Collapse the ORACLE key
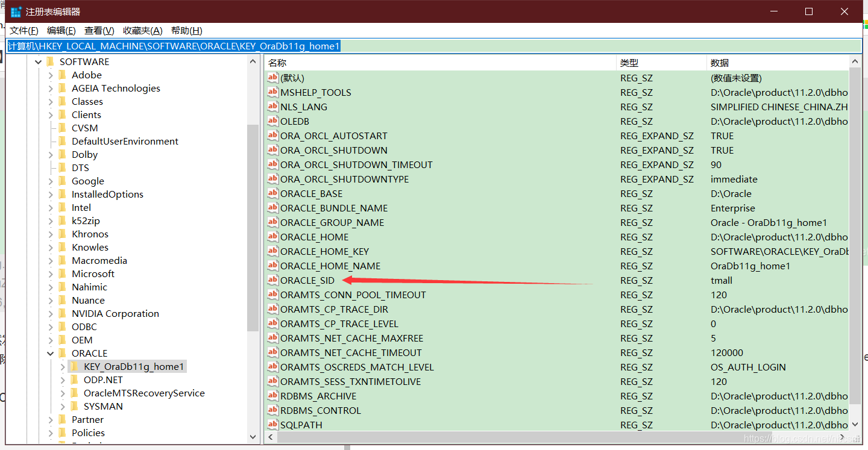Image resolution: width=868 pixels, height=450 pixels. [51, 353]
